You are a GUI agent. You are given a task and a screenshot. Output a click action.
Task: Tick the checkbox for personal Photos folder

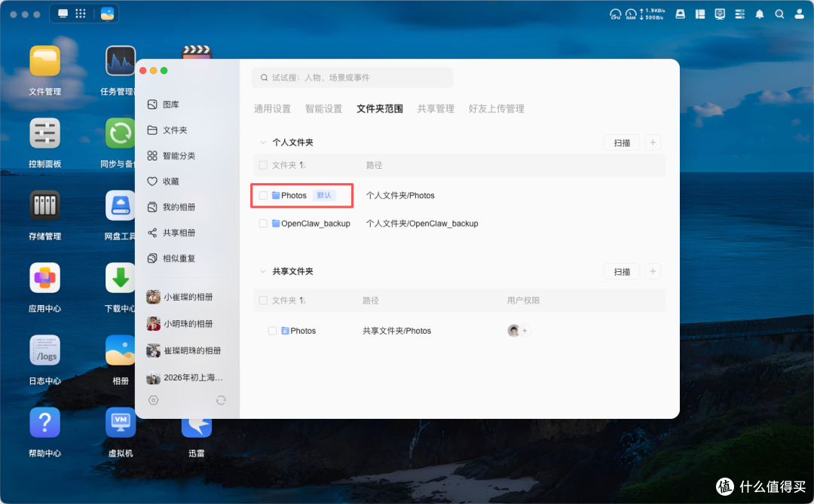click(x=263, y=196)
